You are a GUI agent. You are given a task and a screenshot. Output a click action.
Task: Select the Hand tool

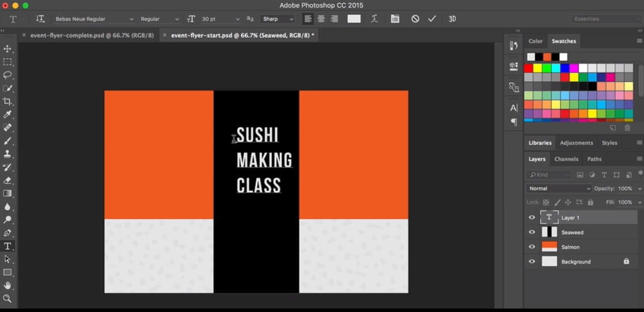[x=8, y=285]
